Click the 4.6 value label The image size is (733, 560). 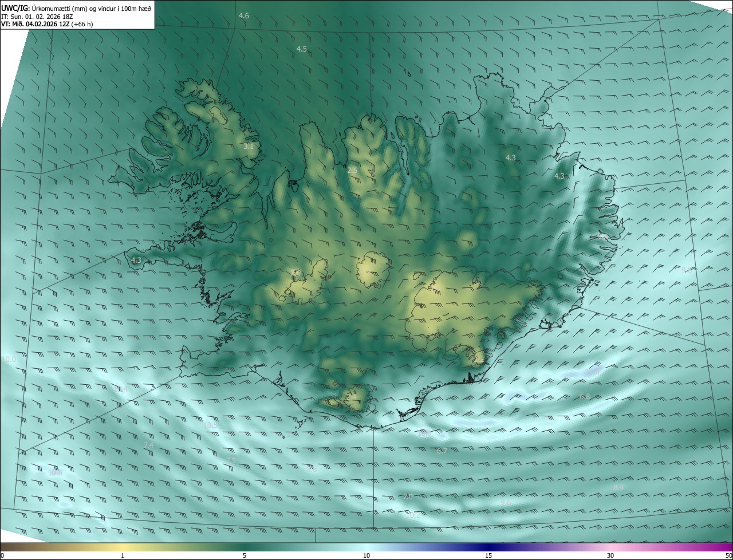pos(244,16)
